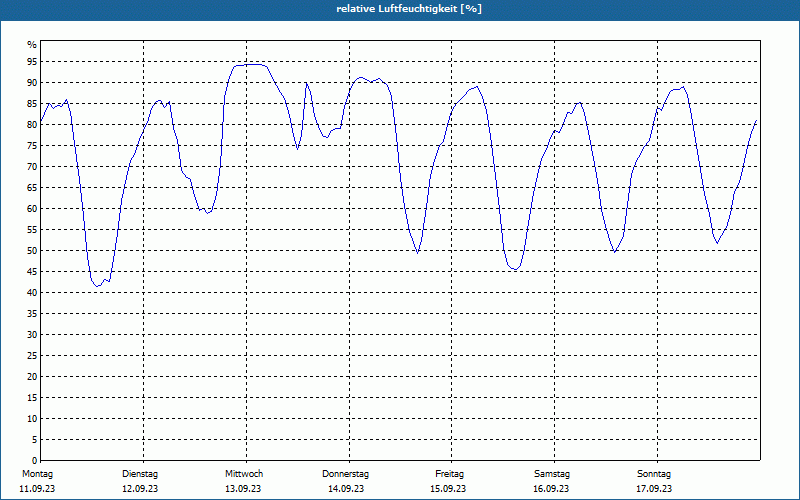Click the '10' y-axis value
The width and height of the screenshot is (800, 500).
click(32, 418)
